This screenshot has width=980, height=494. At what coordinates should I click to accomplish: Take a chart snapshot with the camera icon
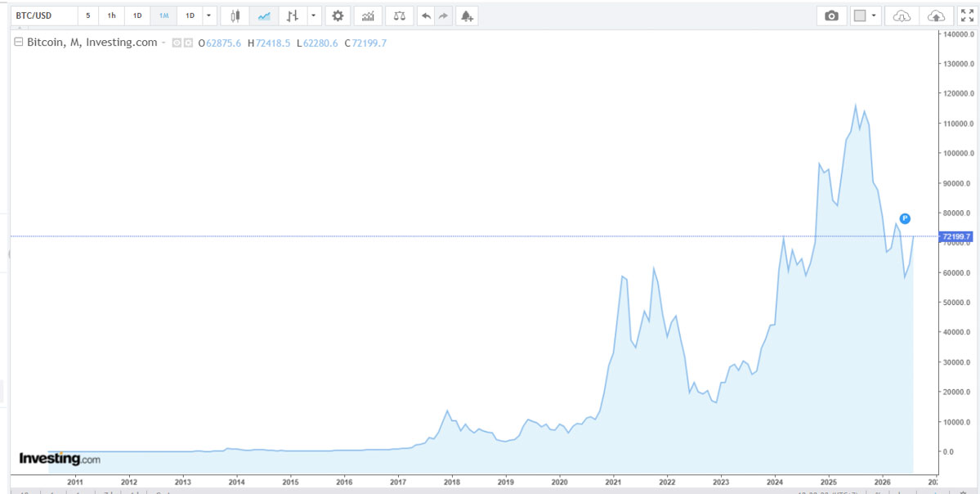click(x=831, y=16)
